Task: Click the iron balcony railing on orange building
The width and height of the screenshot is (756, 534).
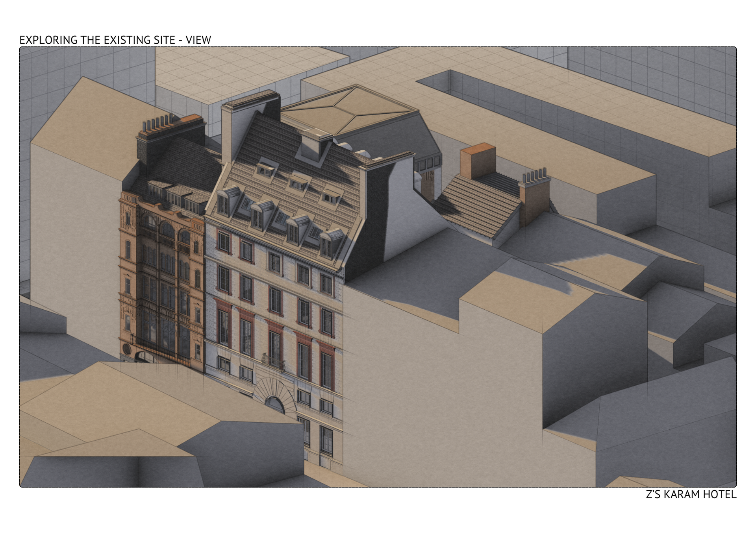Action: point(159,351)
